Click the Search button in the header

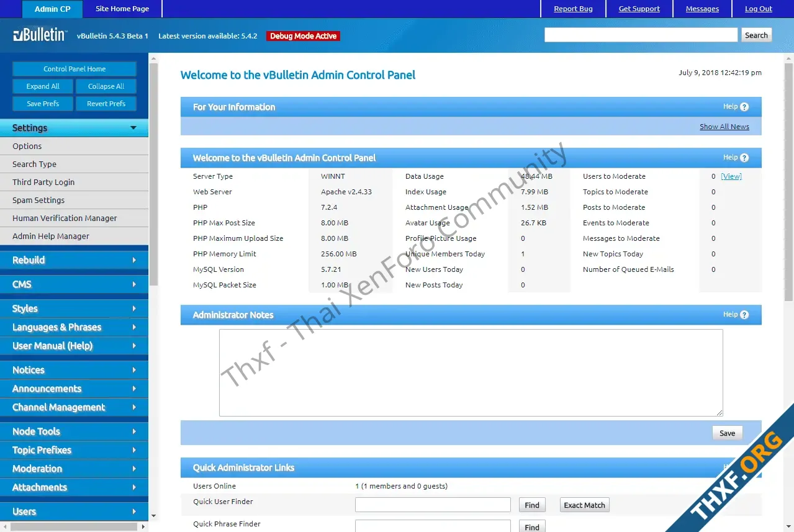[x=756, y=35]
